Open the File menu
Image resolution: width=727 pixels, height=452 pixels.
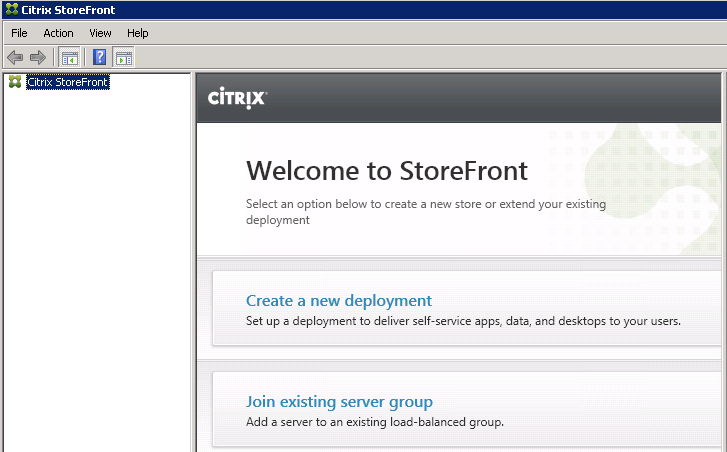(x=19, y=33)
